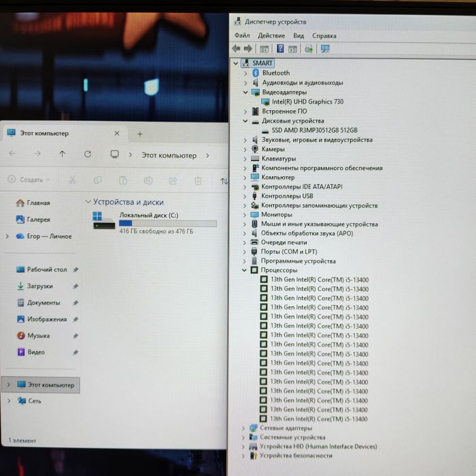Expand Мыши и иные указывающие устройства
This screenshot has width=476, height=476.
click(245, 224)
